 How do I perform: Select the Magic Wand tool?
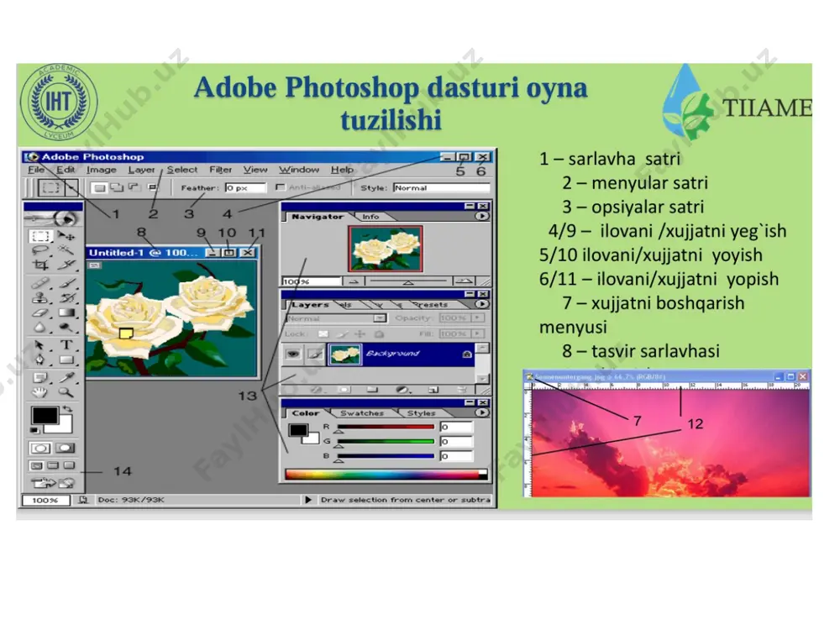66,250
